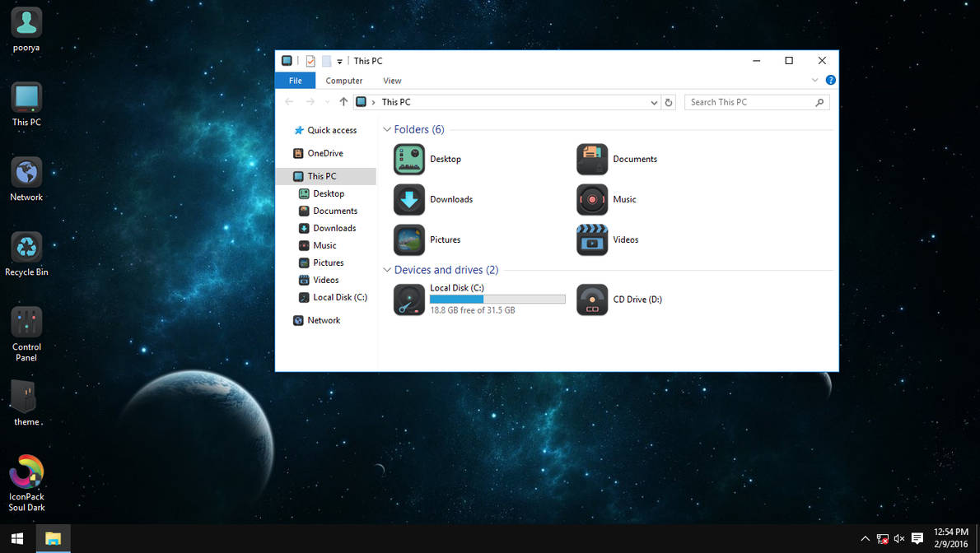Select the Local Disk (C:) drive icon

pyautogui.click(x=409, y=300)
